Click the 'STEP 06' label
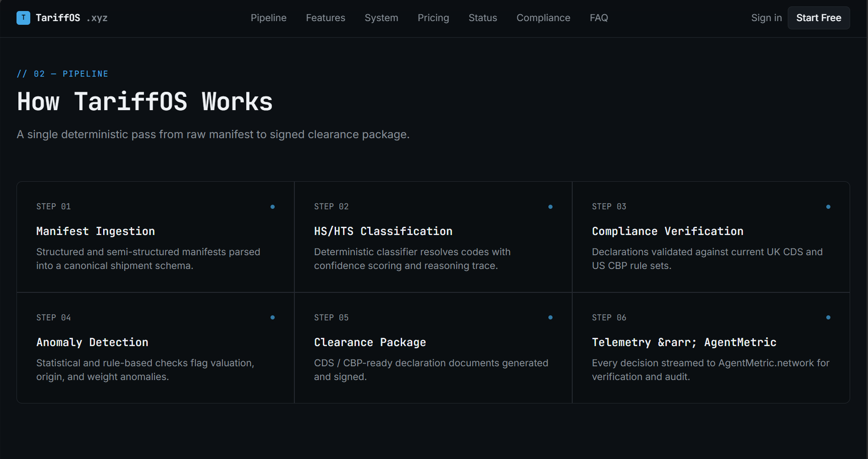The height and width of the screenshot is (459, 868). (x=609, y=318)
